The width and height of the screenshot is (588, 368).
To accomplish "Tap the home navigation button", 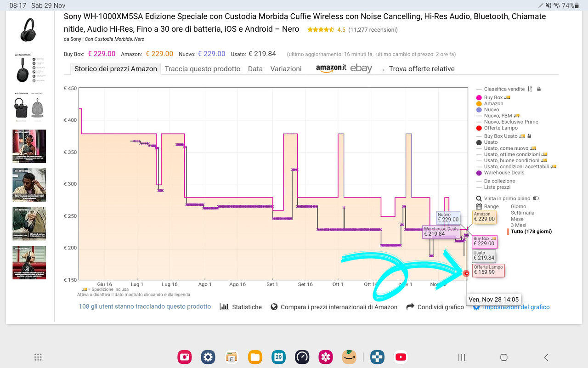I will (x=503, y=357).
